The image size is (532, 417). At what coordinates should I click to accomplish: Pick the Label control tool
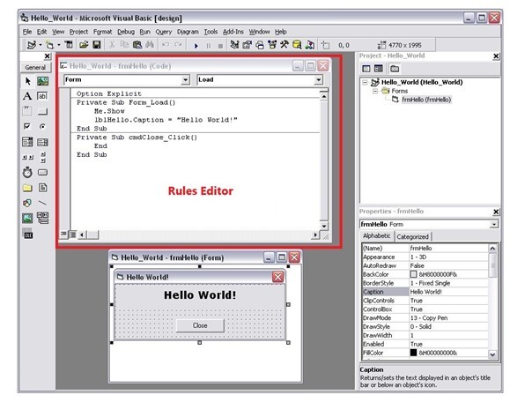coord(27,96)
